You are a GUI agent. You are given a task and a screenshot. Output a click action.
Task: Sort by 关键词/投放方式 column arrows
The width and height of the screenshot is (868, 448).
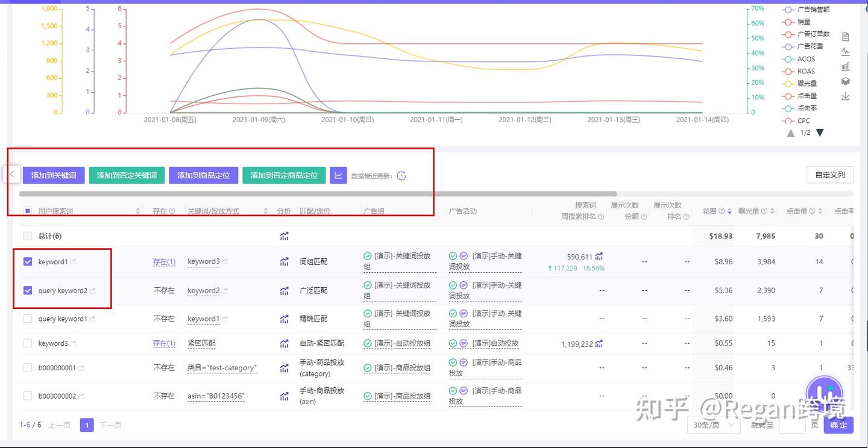tap(266, 211)
